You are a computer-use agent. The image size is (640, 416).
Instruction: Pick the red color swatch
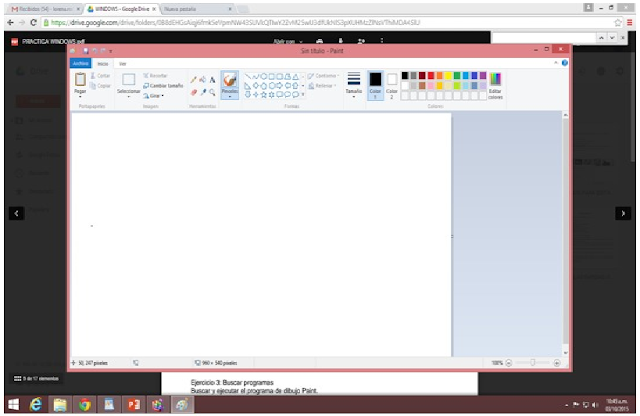click(431, 76)
